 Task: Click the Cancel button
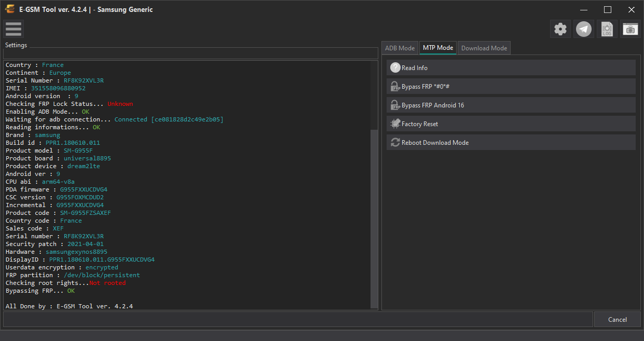617,319
